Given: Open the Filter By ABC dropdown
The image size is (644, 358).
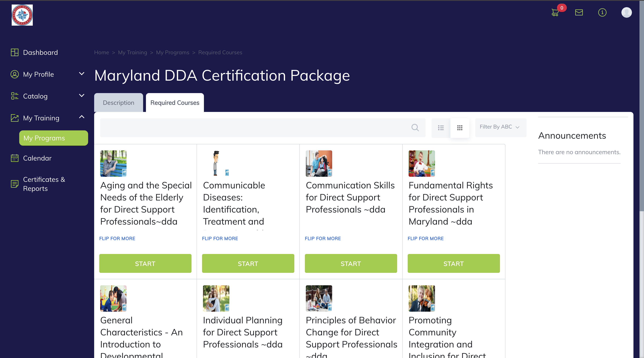Looking at the screenshot, I should click(500, 127).
